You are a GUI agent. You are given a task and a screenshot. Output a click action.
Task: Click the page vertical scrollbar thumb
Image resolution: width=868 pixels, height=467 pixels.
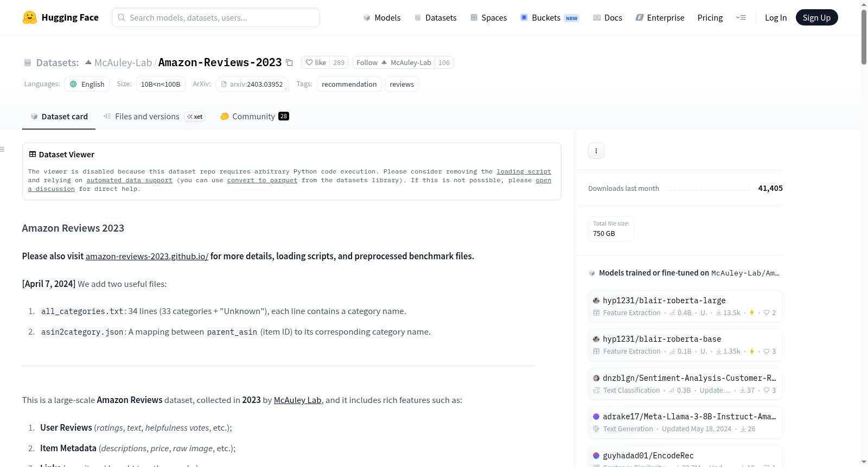(864, 37)
